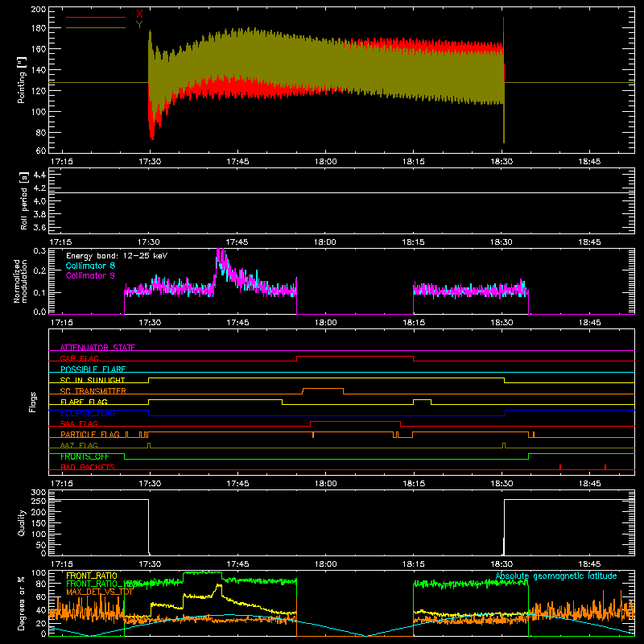644x644 pixels.
Task: Click the Roll period axis title
Action: 24,200
